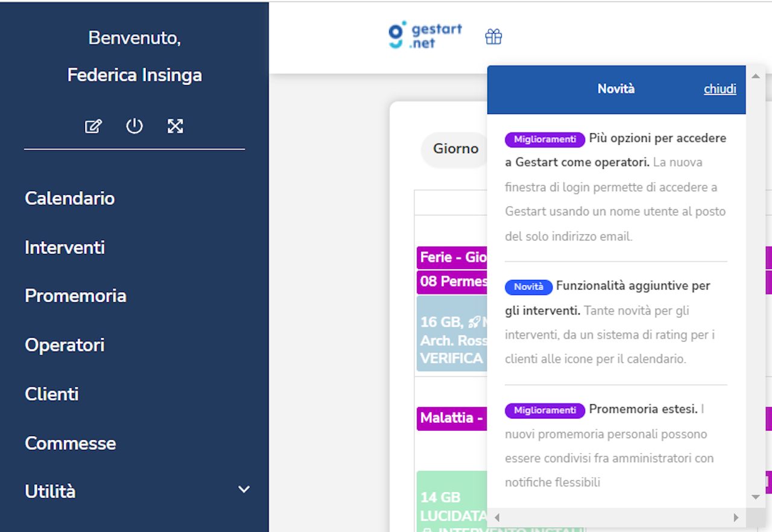Open the Interventi section
Image resolution: width=772 pixels, height=532 pixels.
pyautogui.click(x=65, y=247)
